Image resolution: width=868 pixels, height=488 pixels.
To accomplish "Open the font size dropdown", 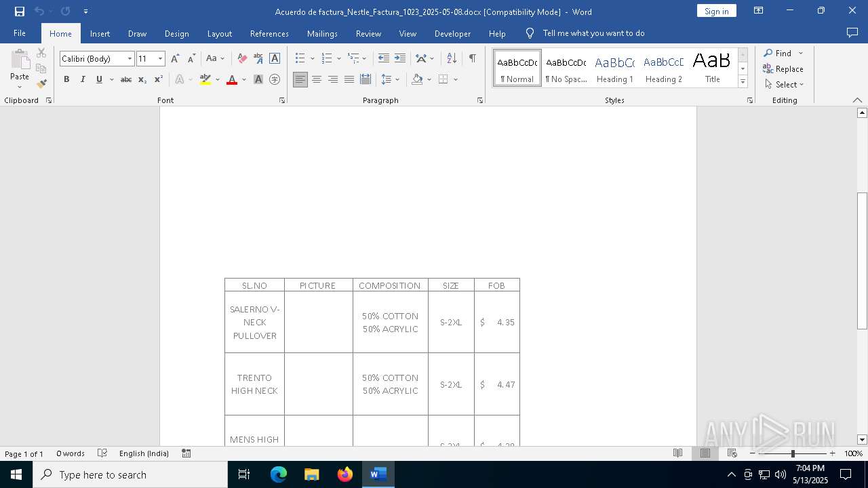I will pyautogui.click(x=161, y=59).
